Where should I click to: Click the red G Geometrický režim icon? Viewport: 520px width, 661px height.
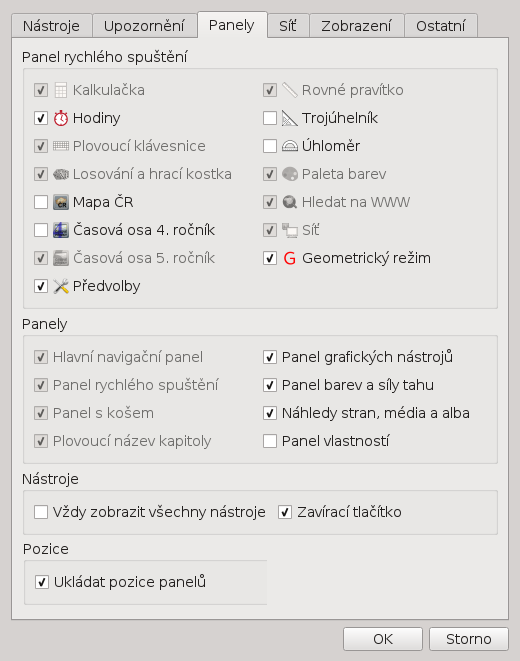289,258
